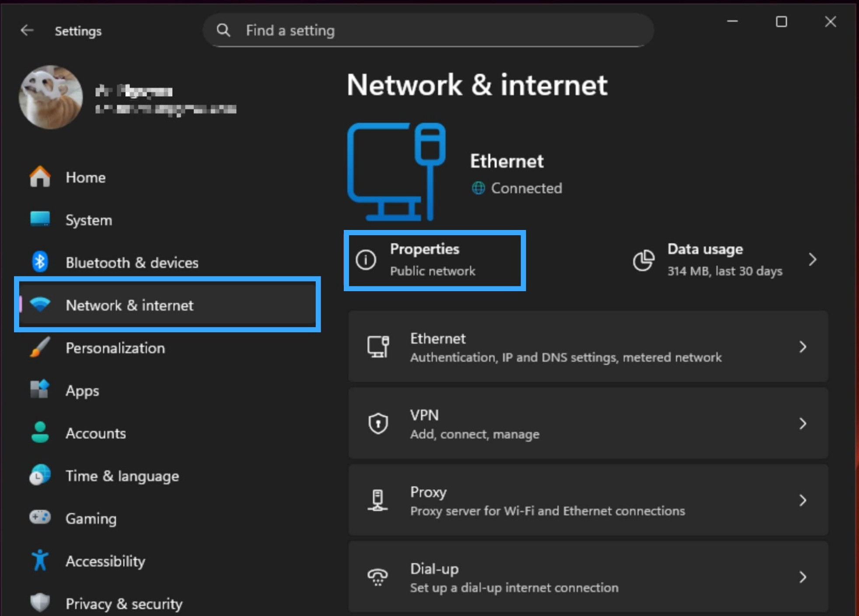859x616 pixels.
Task: Click the Proxy server icon
Action: 378,500
